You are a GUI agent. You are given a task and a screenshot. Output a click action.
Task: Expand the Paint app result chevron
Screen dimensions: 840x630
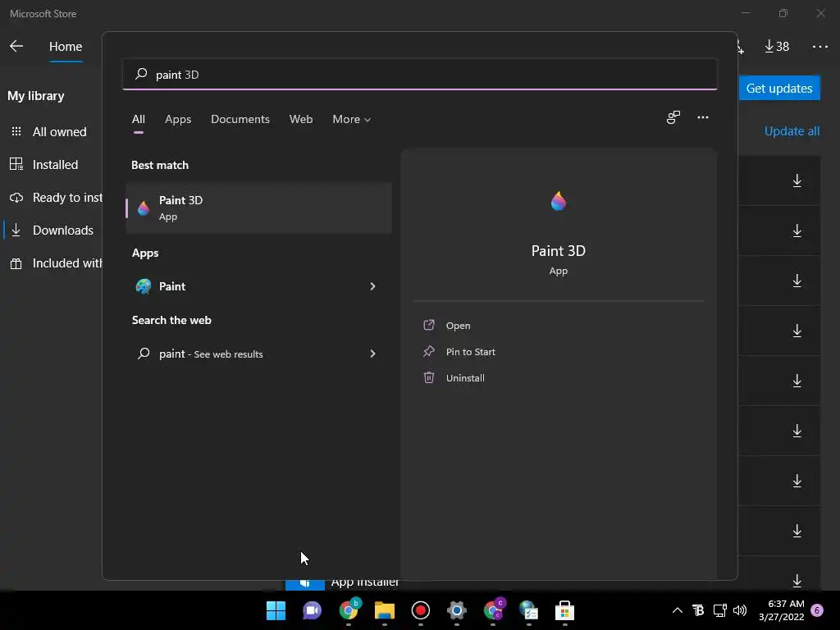(x=372, y=286)
